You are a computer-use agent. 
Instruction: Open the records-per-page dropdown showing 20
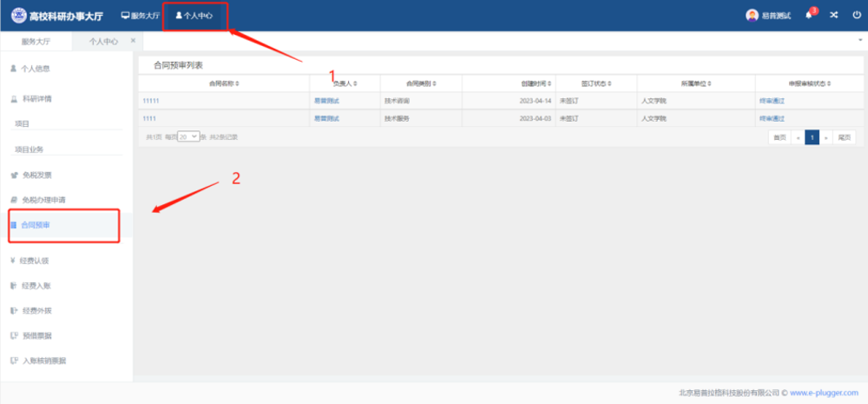[187, 137]
